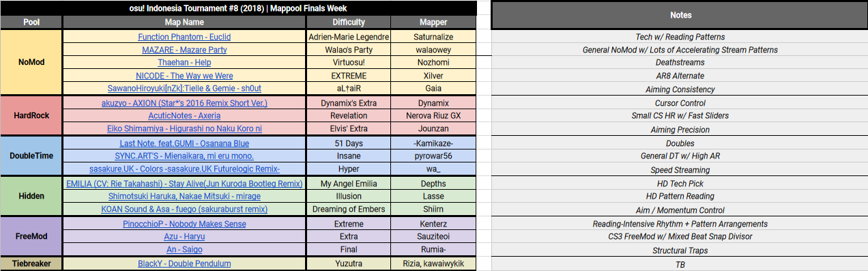This screenshot has width=868, height=271.
Task: Open the BlackY - Double Pendulum link
Action: click(184, 263)
